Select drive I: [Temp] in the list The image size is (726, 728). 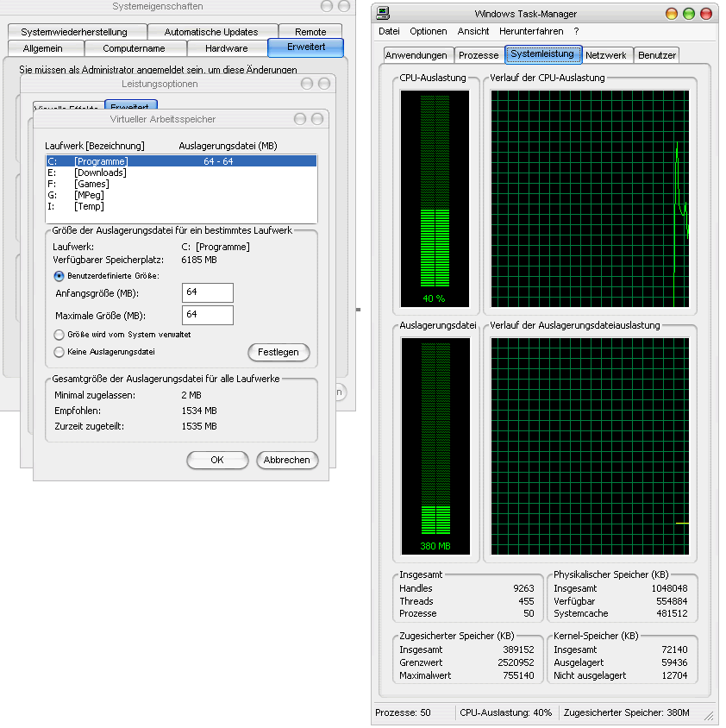[x=181, y=206]
